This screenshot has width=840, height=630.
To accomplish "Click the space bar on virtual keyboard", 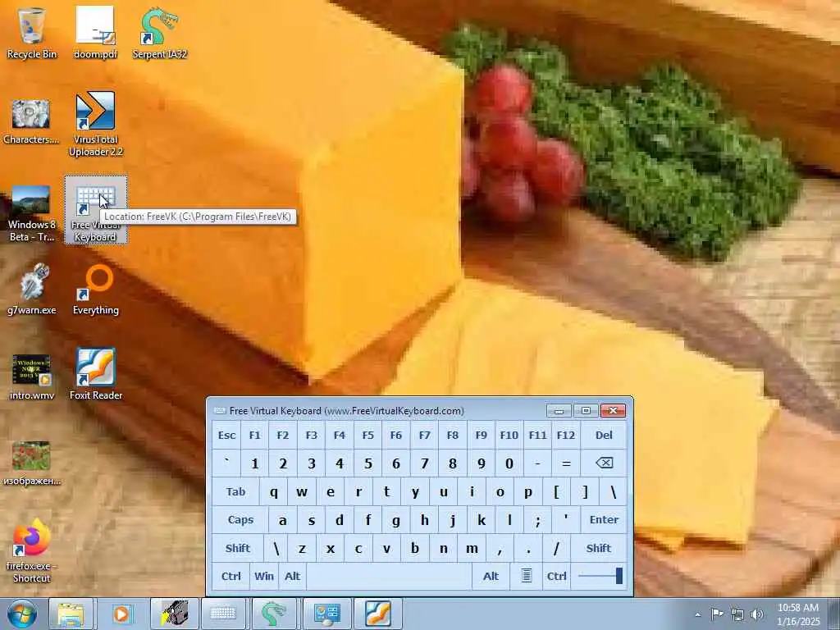I will click(390, 576).
